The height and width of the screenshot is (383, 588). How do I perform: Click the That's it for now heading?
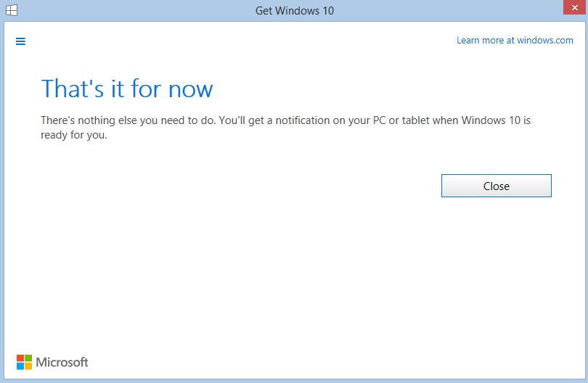tap(127, 89)
